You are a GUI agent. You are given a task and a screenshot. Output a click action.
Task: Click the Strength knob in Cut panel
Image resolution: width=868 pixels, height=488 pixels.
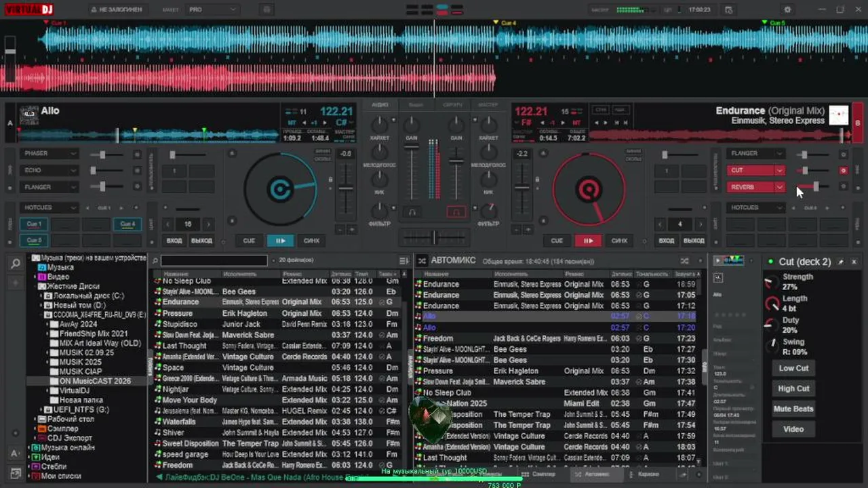pyautogui.click(x=772, y=283)
